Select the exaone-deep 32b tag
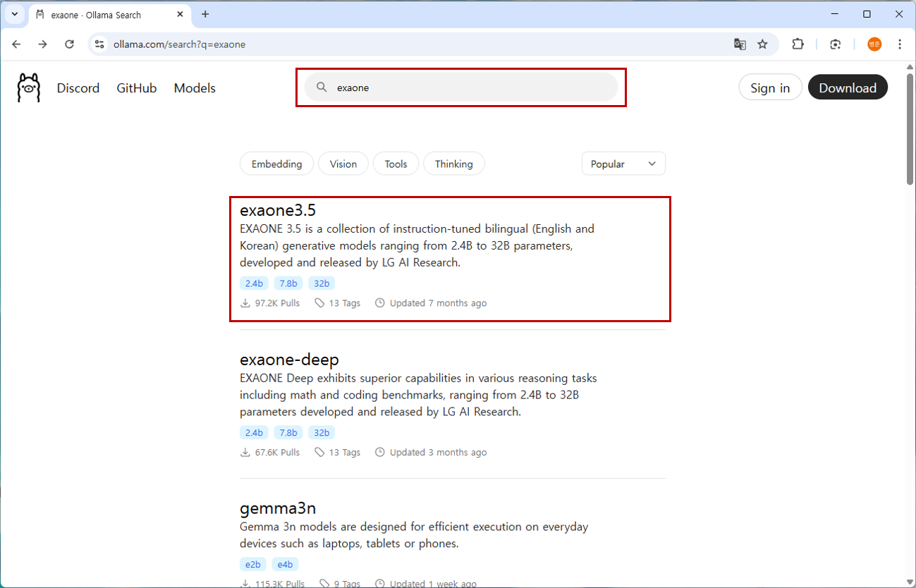 (322, 432)
